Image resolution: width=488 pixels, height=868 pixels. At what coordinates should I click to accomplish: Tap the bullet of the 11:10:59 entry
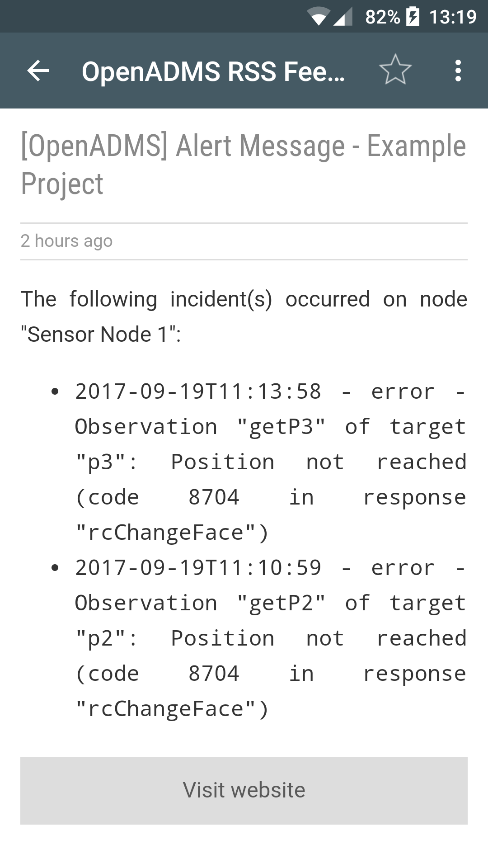pyautogui.click(x=55, y=568)
